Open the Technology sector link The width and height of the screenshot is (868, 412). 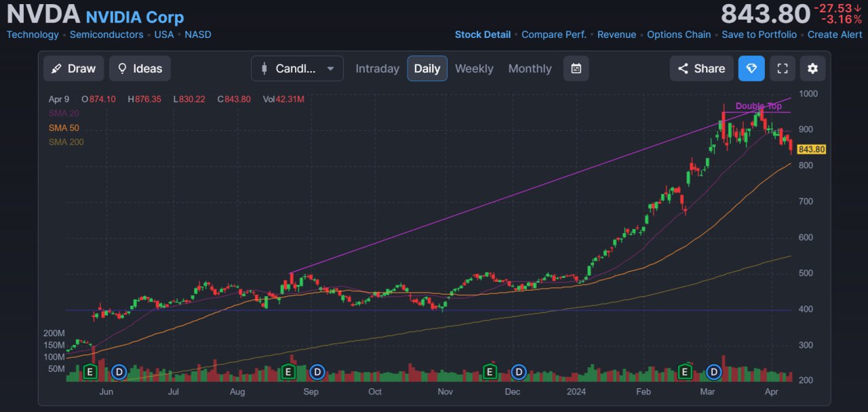(x=33, y=35)
